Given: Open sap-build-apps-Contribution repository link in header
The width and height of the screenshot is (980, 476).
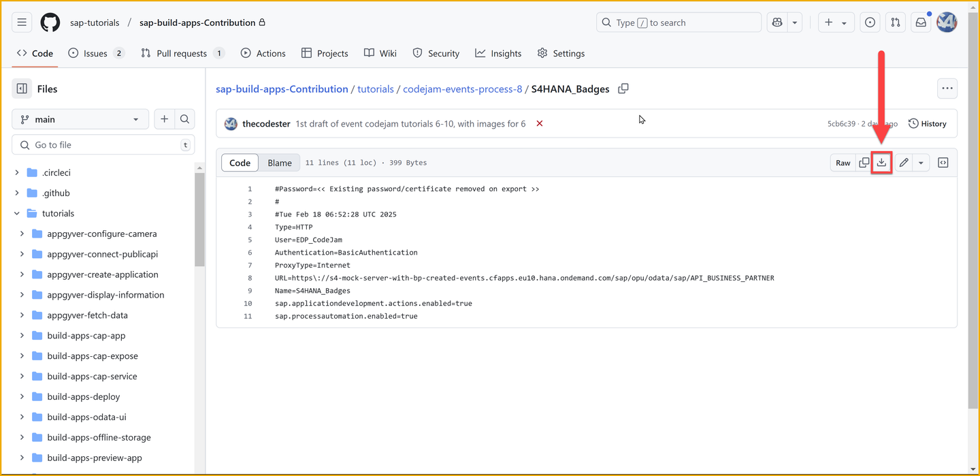Looking at the screenshot, I should 197,22.
